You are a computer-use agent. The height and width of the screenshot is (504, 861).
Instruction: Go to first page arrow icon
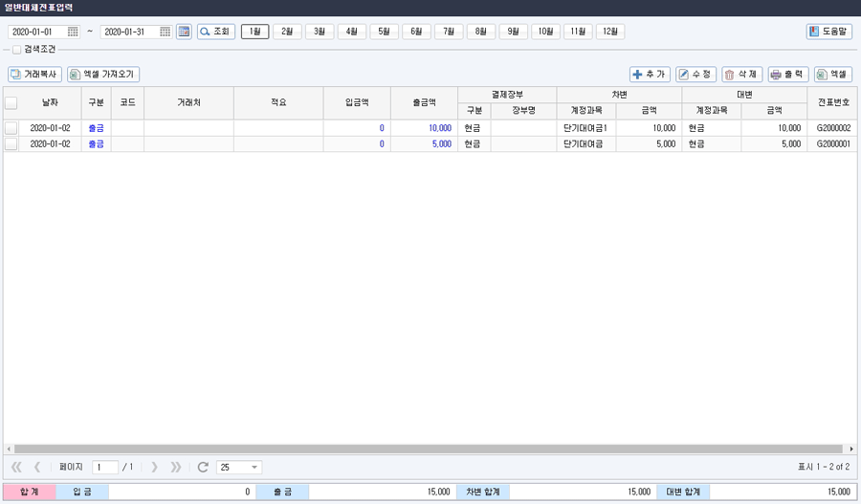tap(16, 468)
